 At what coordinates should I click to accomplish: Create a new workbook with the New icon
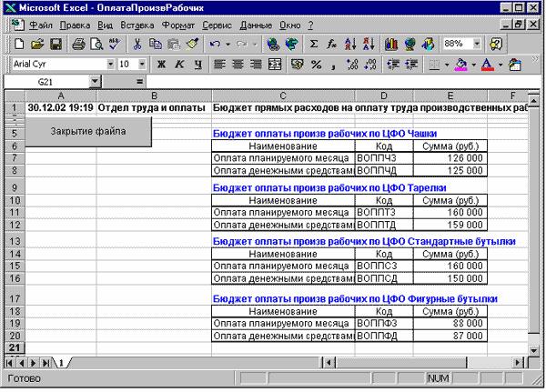pos(19,44)
